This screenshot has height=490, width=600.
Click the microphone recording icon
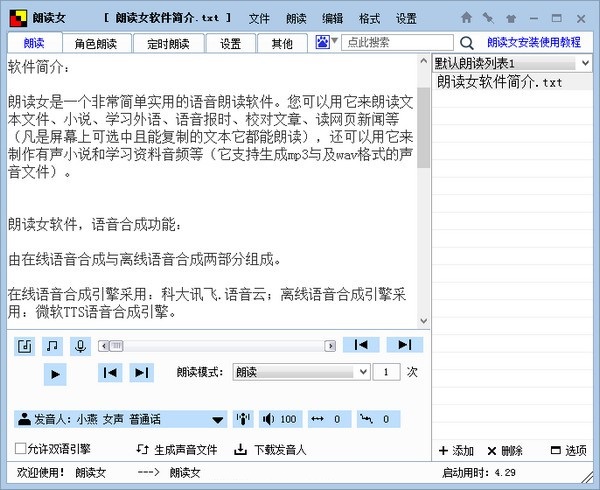pyautogui.click(x=79, y=345)
